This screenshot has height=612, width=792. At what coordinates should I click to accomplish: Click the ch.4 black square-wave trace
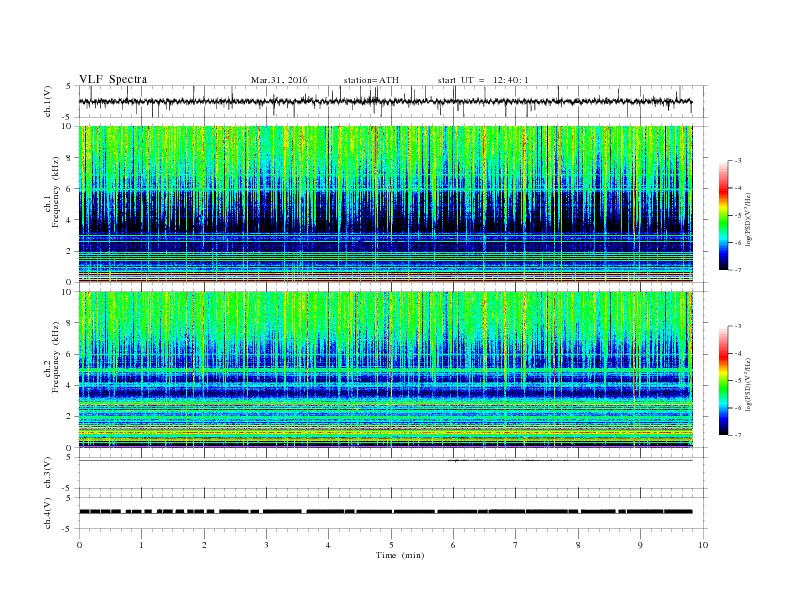pos(385,512)
